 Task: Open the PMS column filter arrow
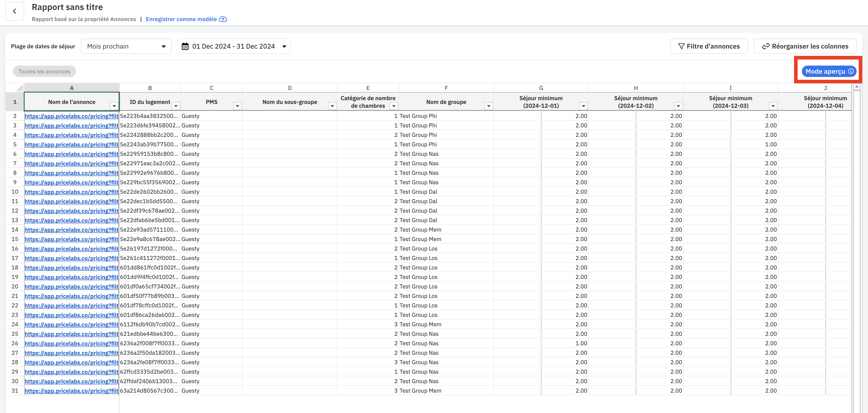pos(238,106)
